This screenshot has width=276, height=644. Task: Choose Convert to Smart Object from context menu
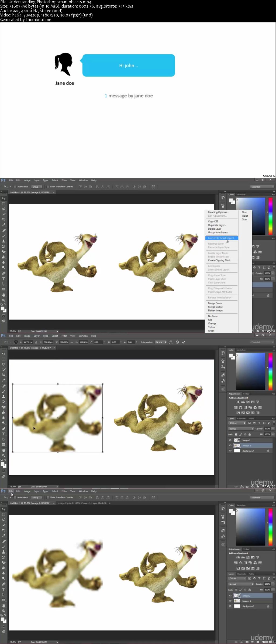(x=222, y=238)
